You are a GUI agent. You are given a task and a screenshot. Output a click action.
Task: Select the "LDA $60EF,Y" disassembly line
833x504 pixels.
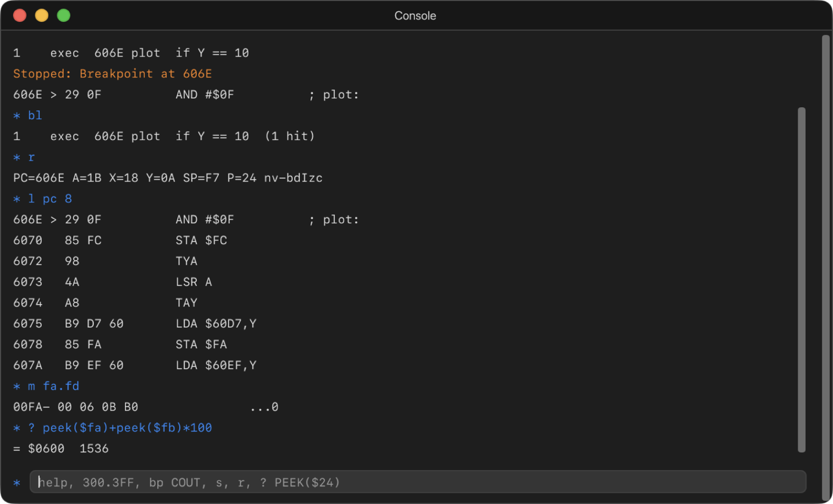(x=134, y=365)
